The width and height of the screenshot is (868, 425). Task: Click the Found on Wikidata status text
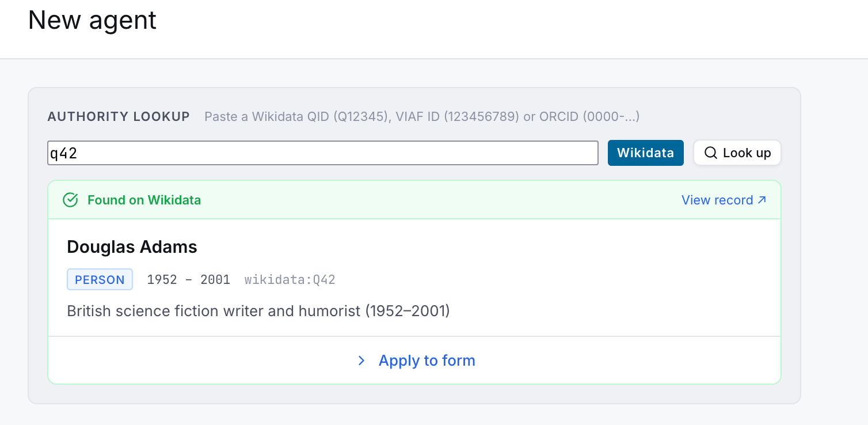point(144,200)
